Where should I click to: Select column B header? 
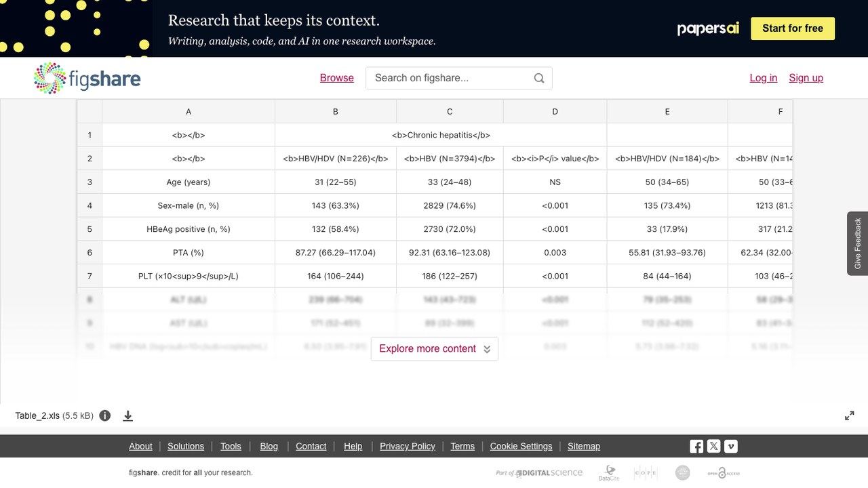coord(336,111)
